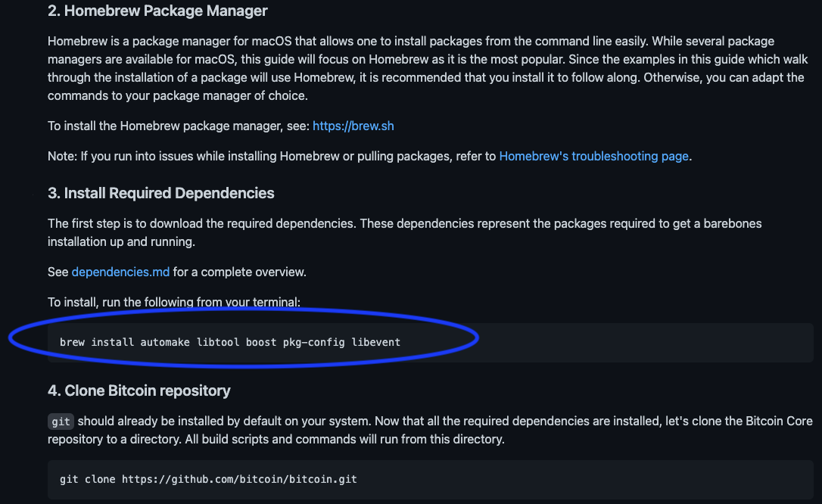The image size is (822, 504).
Task: Click the sentence on installing Homebrew package manager
Action: 221,126
